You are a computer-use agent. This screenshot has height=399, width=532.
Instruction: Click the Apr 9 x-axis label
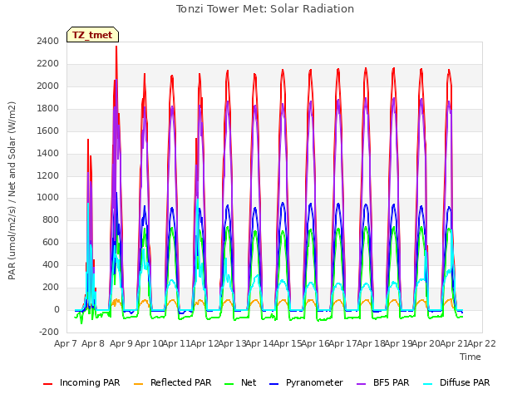(x=121, y=343)
